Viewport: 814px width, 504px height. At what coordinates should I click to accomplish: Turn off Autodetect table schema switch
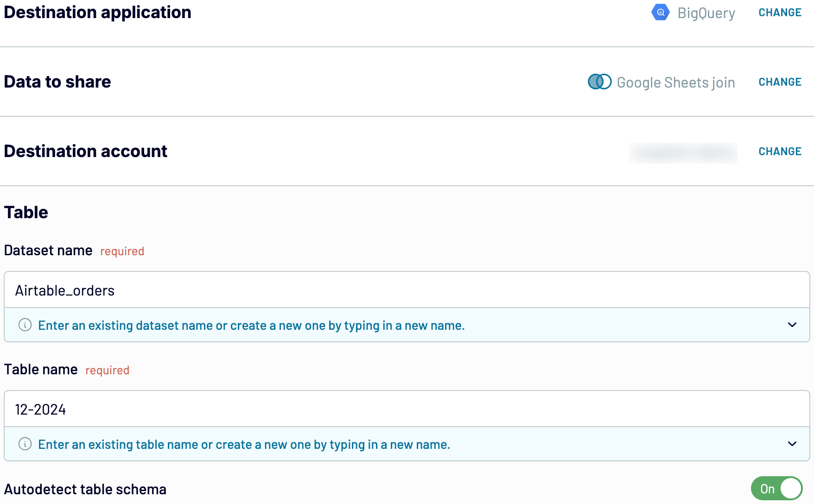pyautogui.click(x=776, y=488)
